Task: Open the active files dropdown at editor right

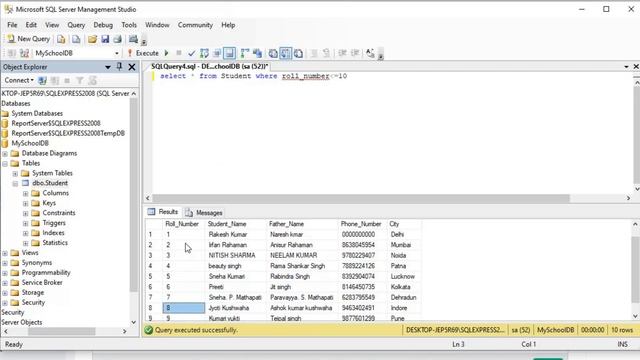Action: click(626, 67)
